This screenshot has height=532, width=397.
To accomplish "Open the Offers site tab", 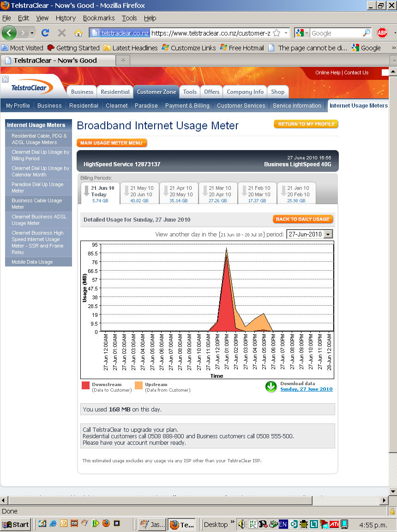I will click(x=211, y=91).
